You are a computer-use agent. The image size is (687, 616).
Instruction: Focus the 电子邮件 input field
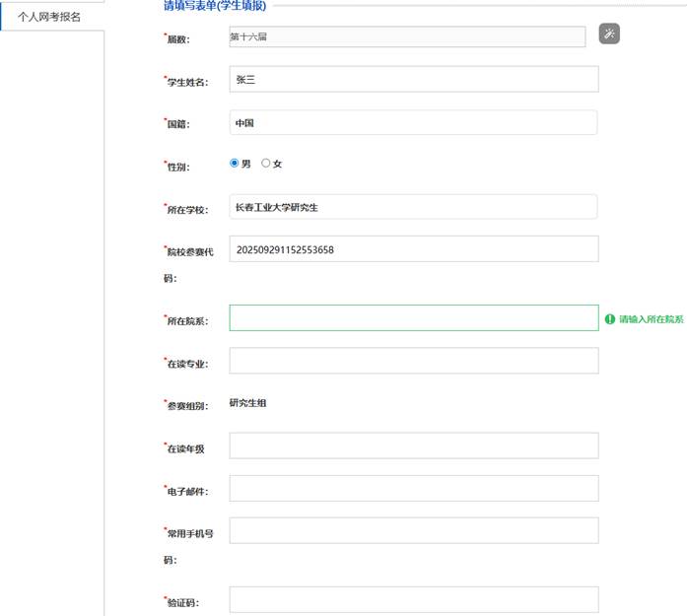point(413,488)
